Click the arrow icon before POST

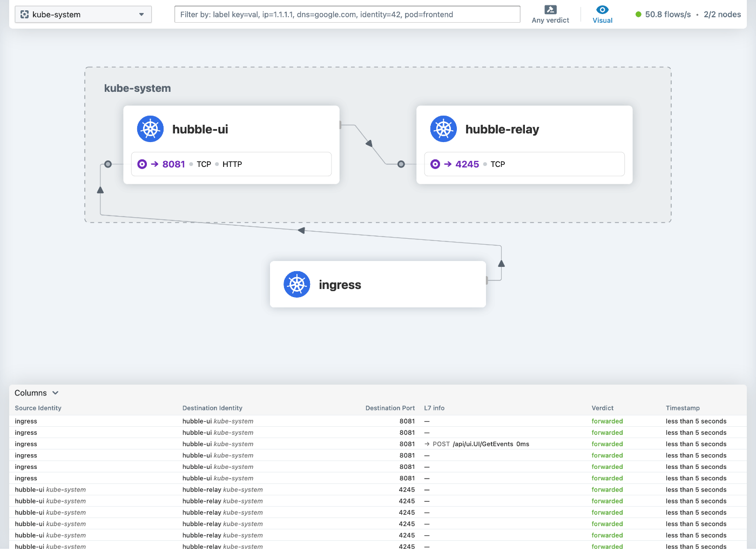tap(427, 444)
